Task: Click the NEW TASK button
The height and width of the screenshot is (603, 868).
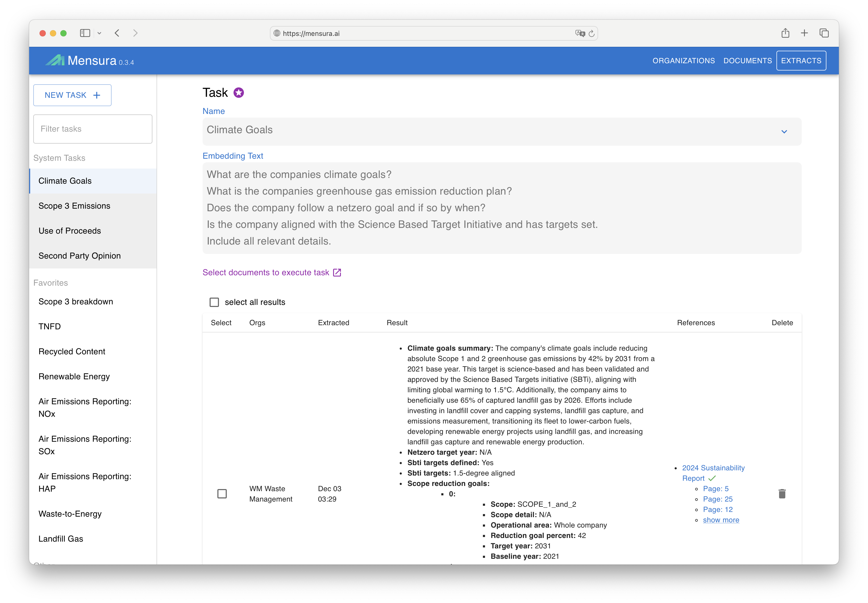Action: point(73,95)
